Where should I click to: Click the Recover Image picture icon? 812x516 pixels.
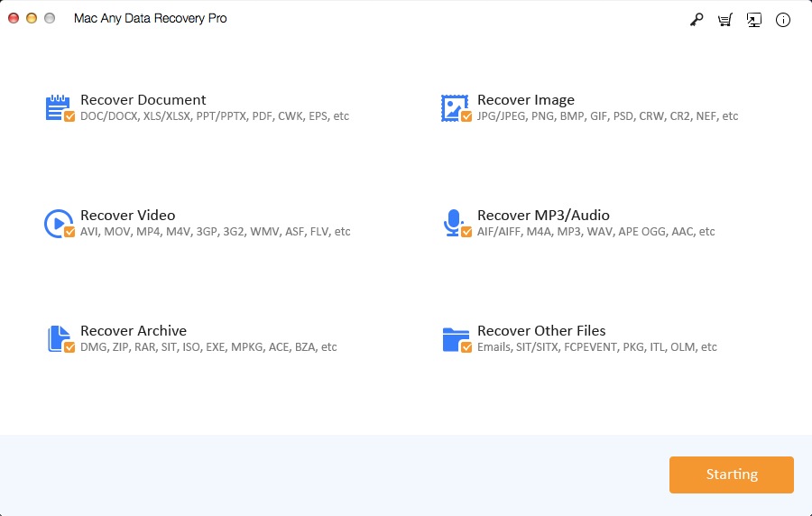[453, 106]
